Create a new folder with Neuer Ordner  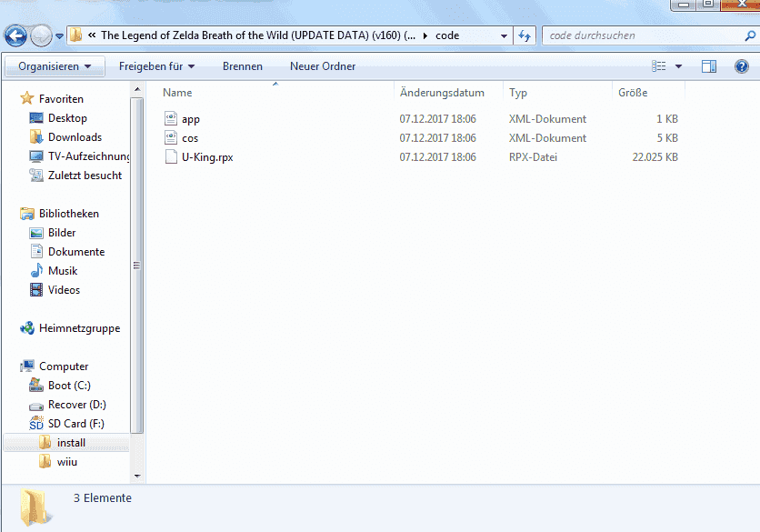[323, 66]
